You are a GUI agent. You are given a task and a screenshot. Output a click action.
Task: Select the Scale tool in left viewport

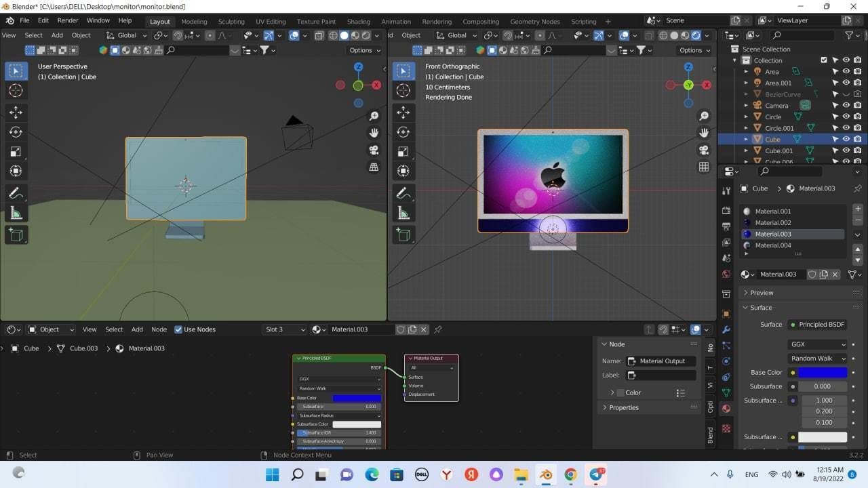click(16, 151)
